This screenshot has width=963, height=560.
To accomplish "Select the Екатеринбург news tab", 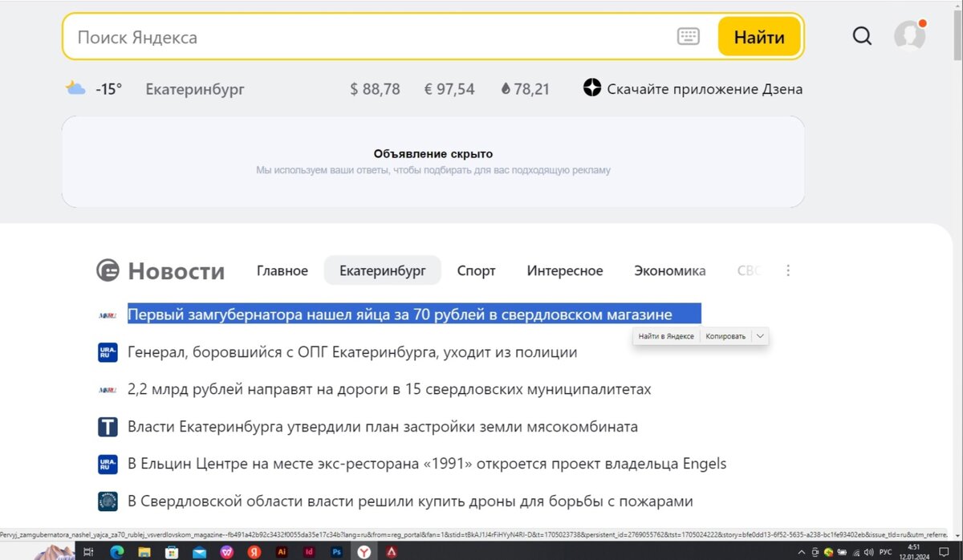I will [x=382, y=270].
